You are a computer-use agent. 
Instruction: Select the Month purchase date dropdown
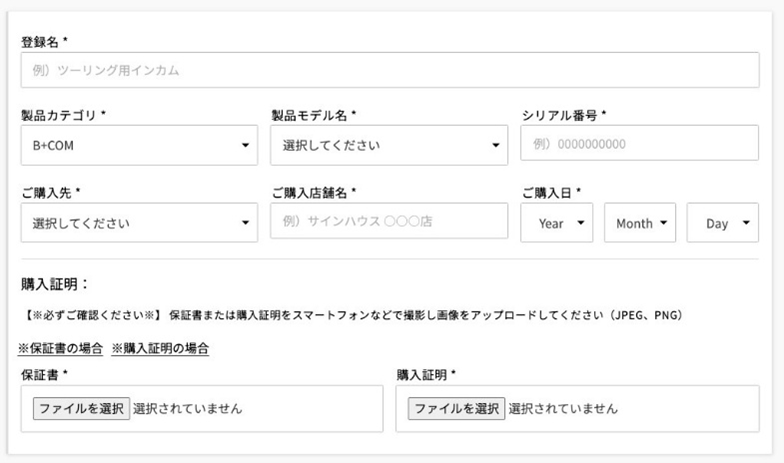(x=639, y=223)
